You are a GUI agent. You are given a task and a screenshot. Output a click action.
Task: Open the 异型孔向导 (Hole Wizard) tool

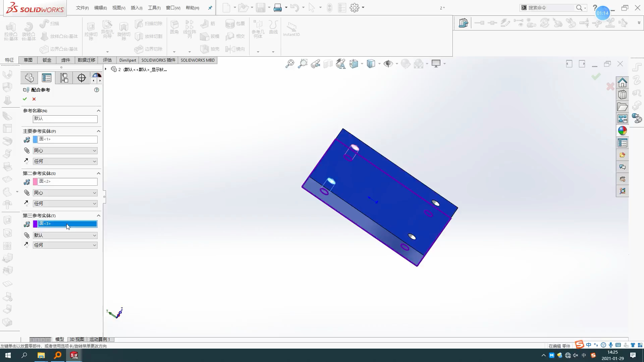pos(107,29)
